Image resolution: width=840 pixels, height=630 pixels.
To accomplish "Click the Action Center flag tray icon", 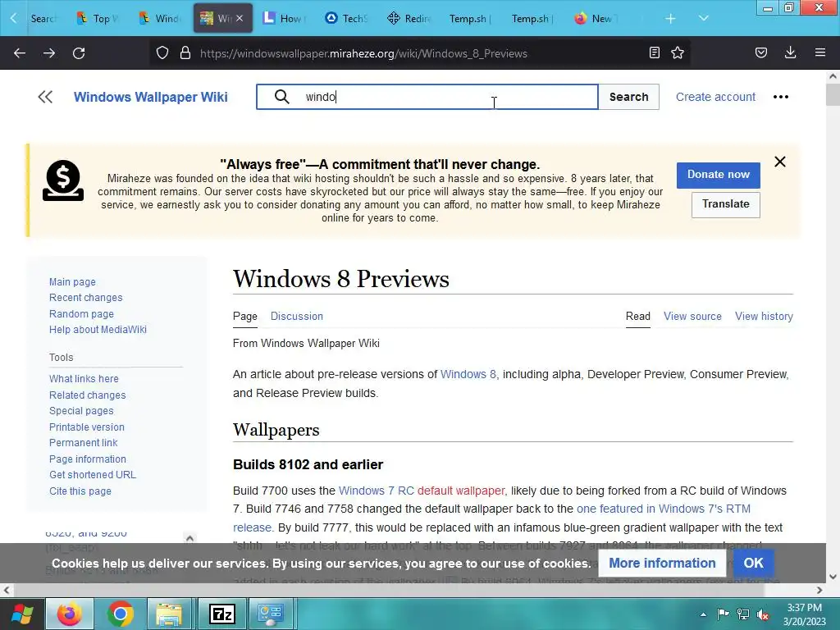I will 723,614.
